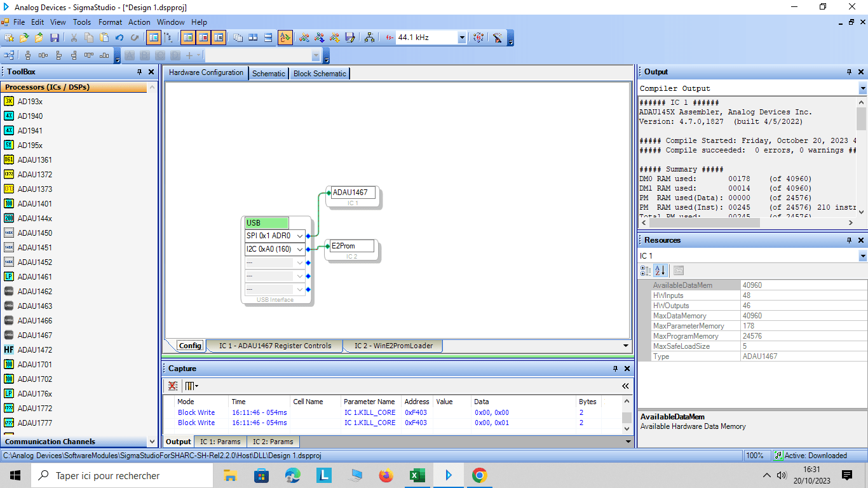The width and height of the screenshot is (868, 488).
Task: Click the Paste clipboard icon
Action: coord(104,37)
